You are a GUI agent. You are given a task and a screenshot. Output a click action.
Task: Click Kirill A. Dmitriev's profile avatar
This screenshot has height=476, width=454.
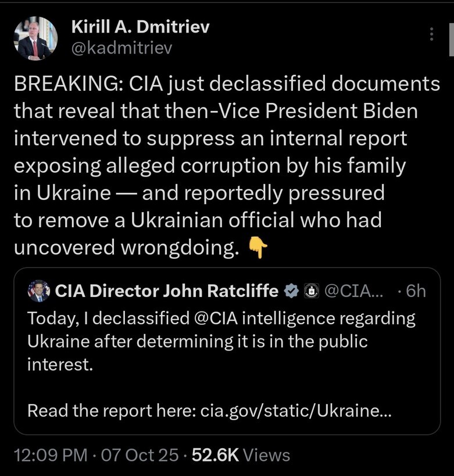(x=35, y=39)
